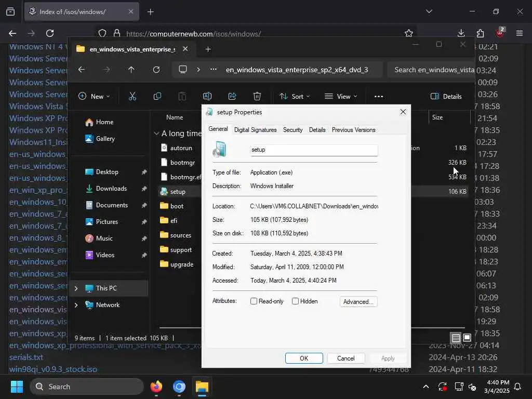532x399 pixels.
Task: Close the en_windows_vista_enterprise Explorer tab
Action: 185,49
